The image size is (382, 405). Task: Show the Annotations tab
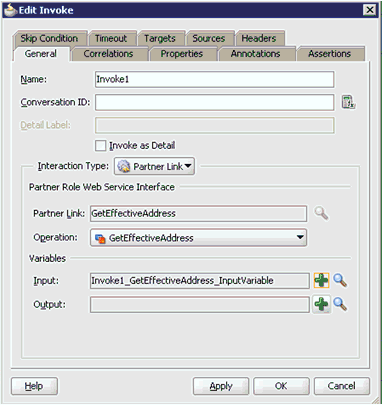point(256,54)
